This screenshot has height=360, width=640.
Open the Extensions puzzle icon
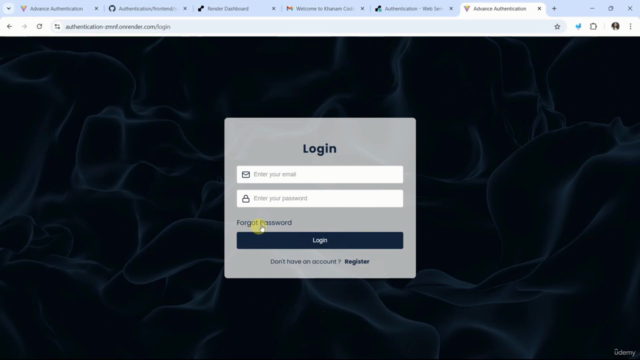(x=593, y=27)
